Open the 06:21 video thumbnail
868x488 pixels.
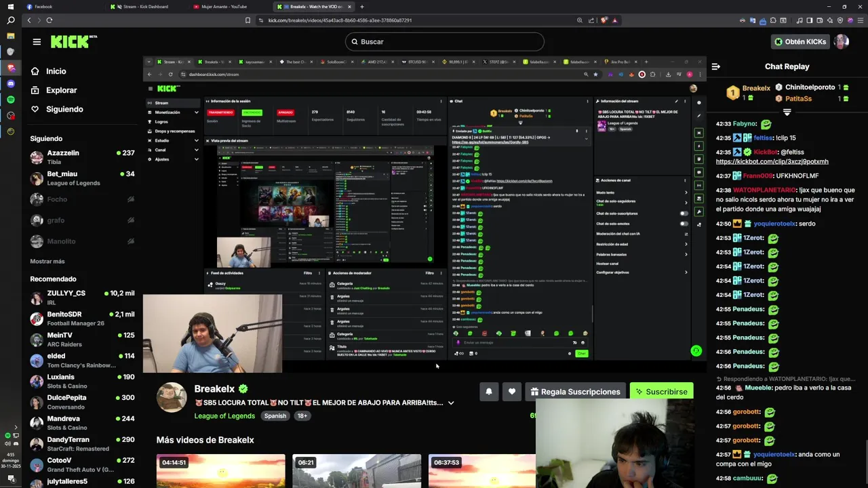click(x=357, y=471)
